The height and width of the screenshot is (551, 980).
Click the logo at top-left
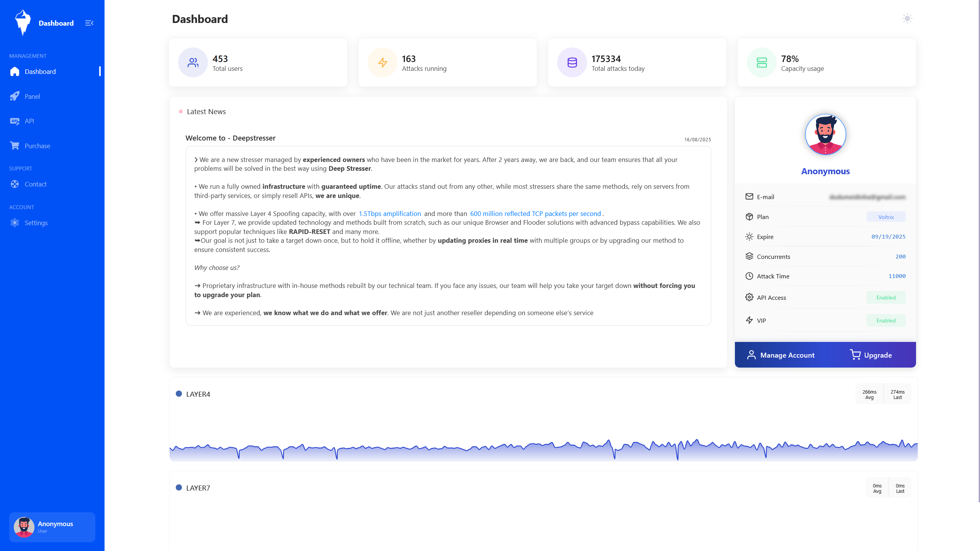[23, 22]
